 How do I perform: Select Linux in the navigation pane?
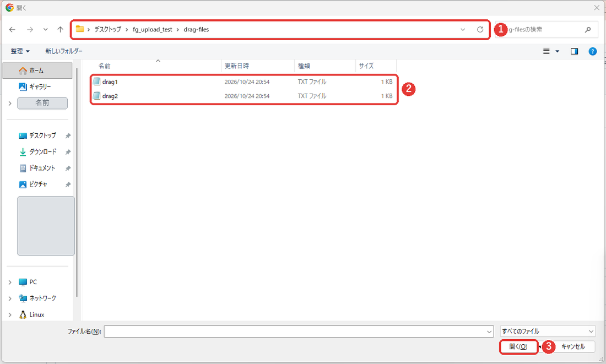(x=32, y=314)
